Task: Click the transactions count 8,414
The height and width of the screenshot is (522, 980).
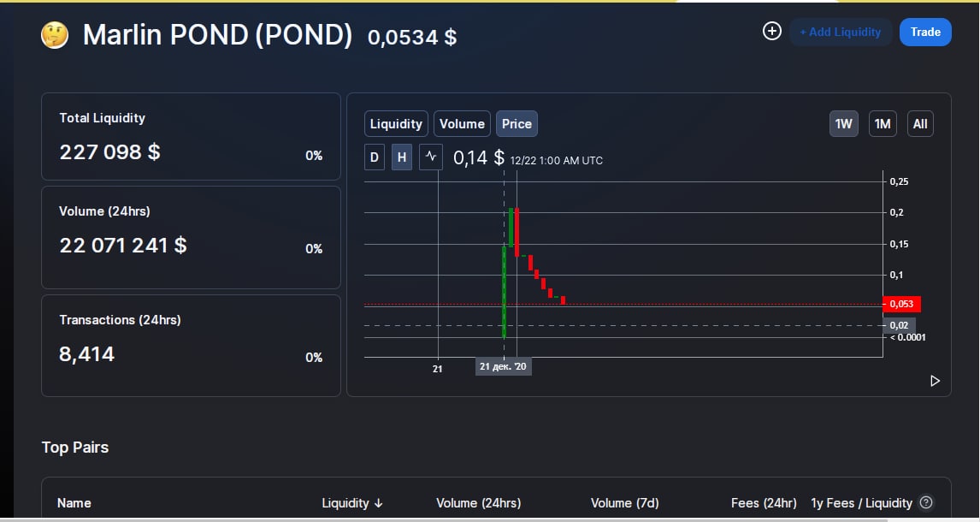Action: [x=87, y=354]
